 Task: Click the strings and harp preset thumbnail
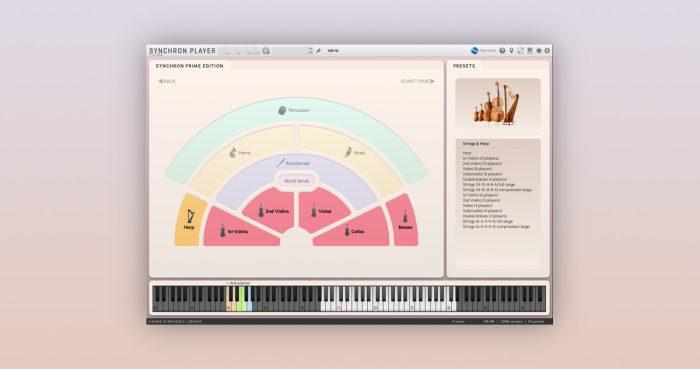tap(498, 104)
